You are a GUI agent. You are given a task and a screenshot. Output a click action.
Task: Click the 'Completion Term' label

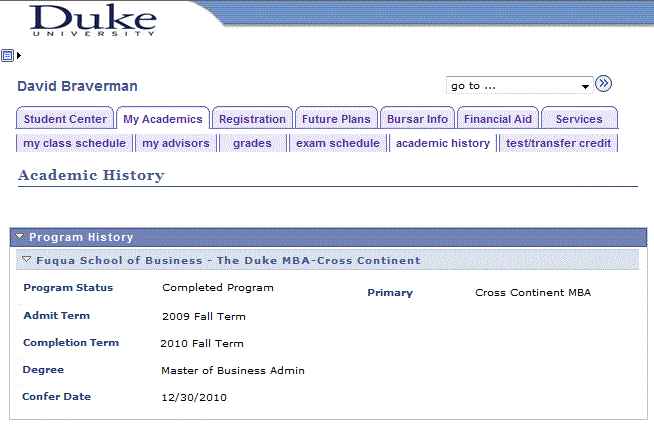[x=71, y=343]
